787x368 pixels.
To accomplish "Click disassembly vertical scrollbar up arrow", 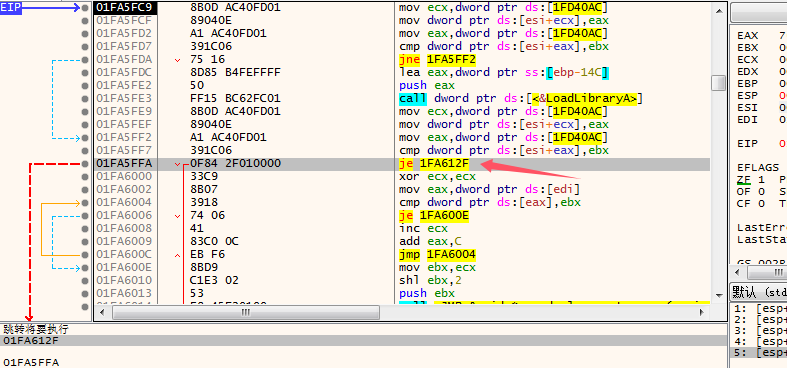I will [718, 10].
